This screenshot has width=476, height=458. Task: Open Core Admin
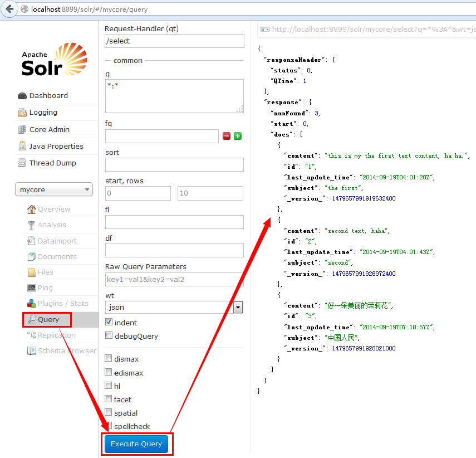pos(49,129)
